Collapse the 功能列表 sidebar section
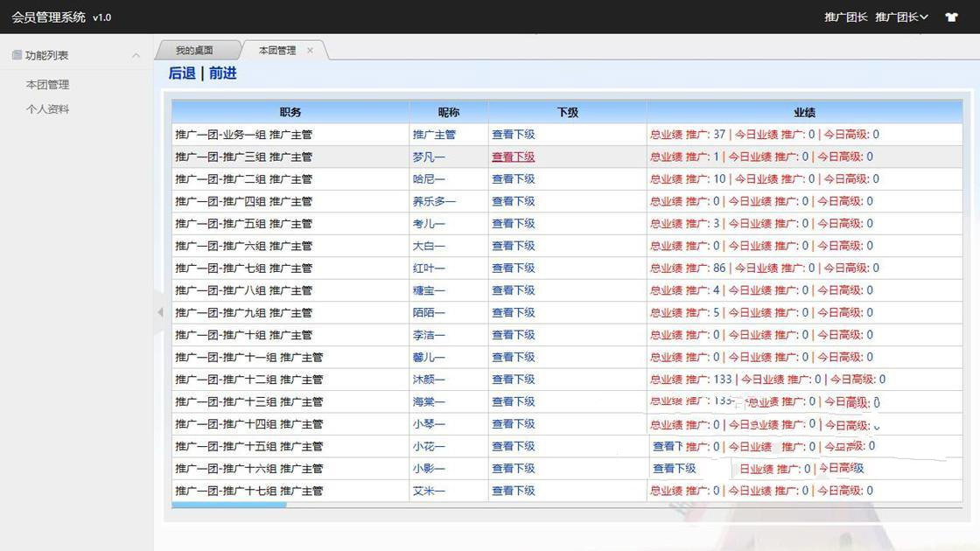This screenshot has width=980, height=551. coord(136,56)
